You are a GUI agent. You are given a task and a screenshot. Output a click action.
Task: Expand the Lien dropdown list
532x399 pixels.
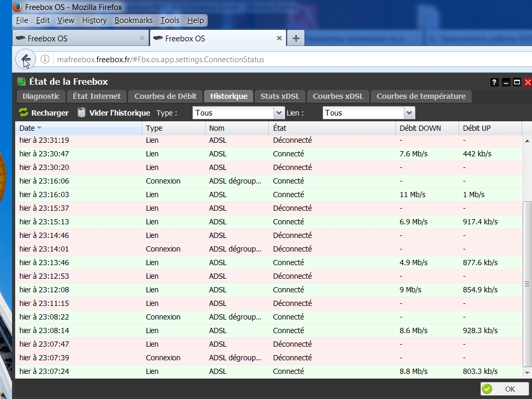point(409,113)
